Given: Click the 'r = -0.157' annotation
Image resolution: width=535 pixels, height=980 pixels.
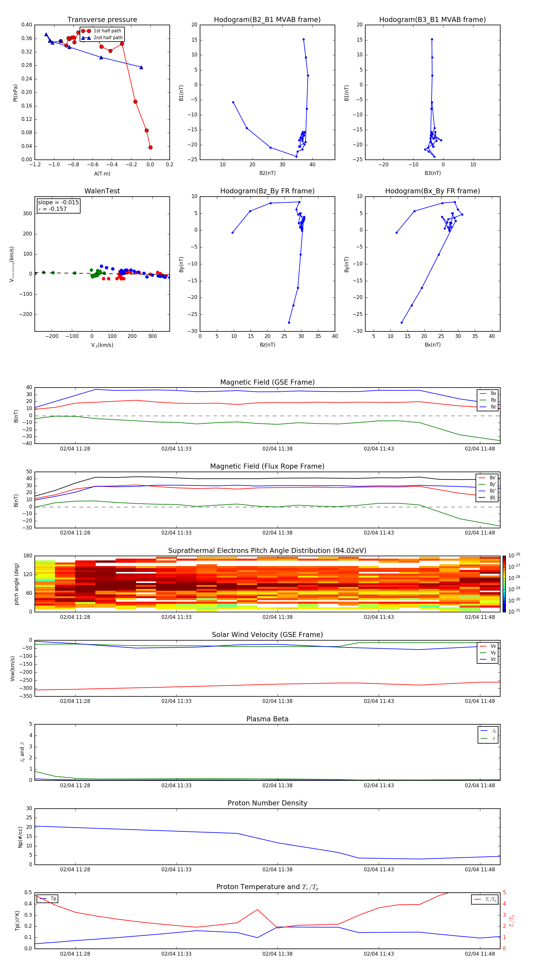Looking at the screenshot, I should [x=53, y=209].
